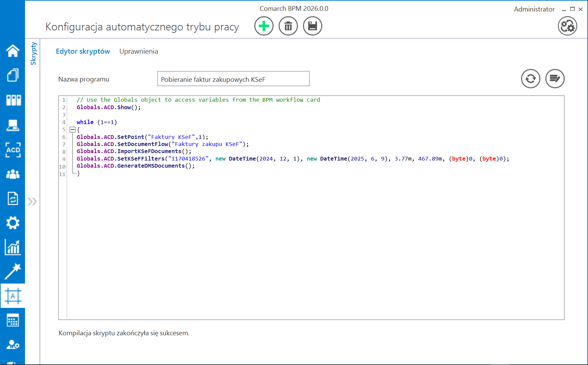Click the compile script icon with pencil
The image size is (588, 365).
(x=555, y=79)
